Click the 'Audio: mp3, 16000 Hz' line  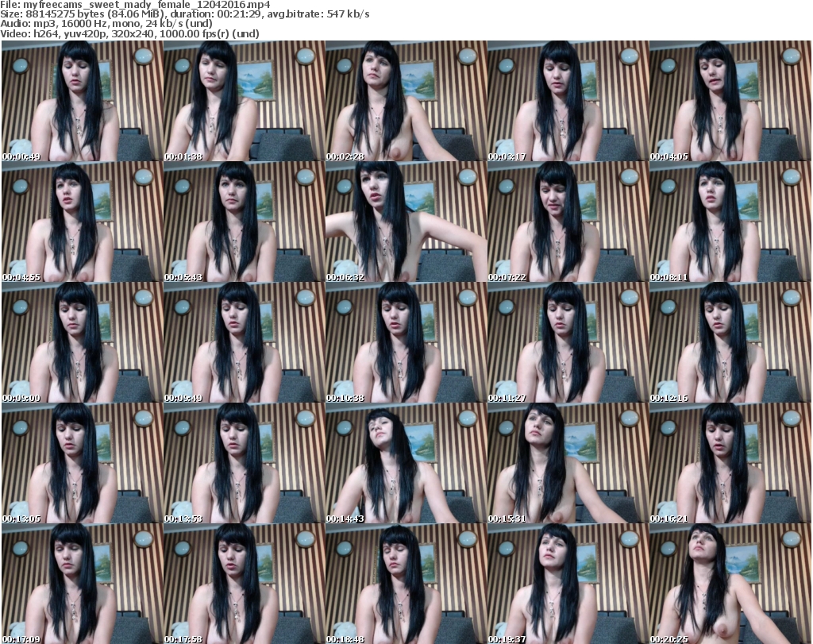[x=106, y=24]
